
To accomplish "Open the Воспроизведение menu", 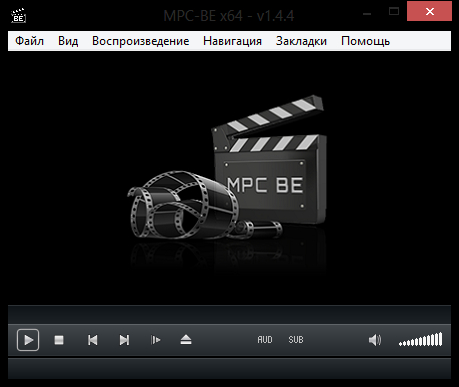I will tap(141, 41).
